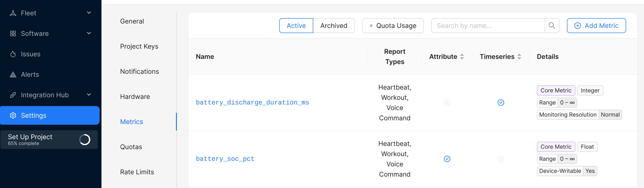
Task: Click the search magnifier icon
Action: pos(552,26)
